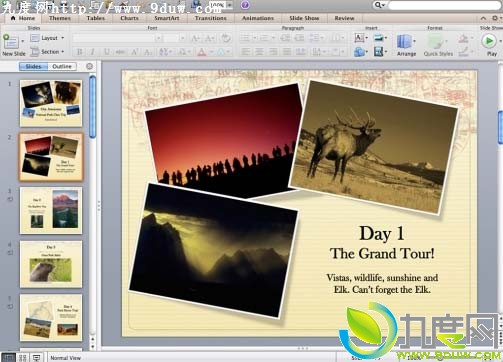Toggle underline formatting
The height and width of the screenshot is (362, 503).
(x=107, y=52)
